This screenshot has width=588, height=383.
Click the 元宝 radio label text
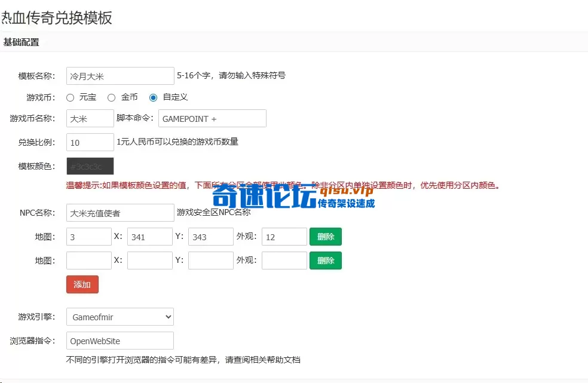coord(88,97)
